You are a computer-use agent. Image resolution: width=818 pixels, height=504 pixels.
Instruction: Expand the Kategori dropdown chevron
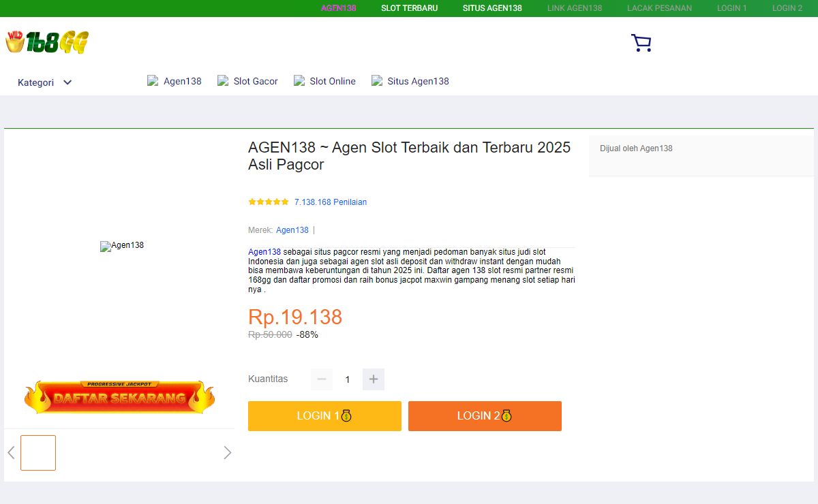[67, 82]
